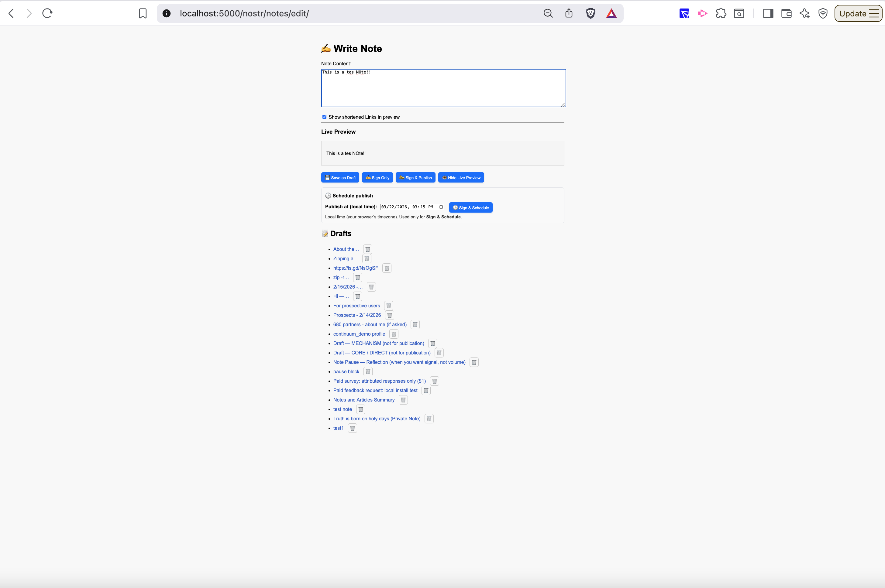The width and height of the screenshot is (885, 588).
Task: Remove 'Notes and Articles Summary' draft with trash icon
Action: [x=403, y=400]
